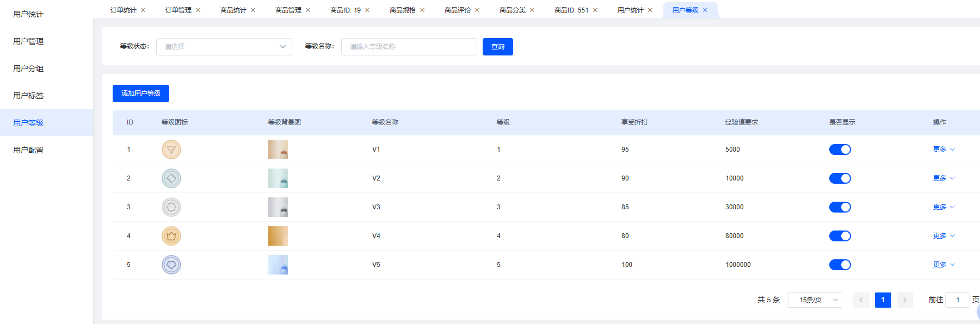
Task: Close the 商品评论 tab
Action: coord(477,10)
